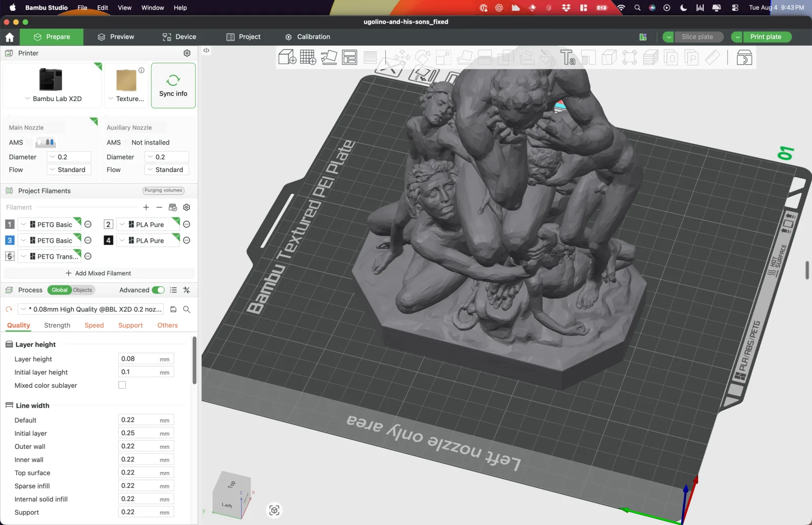Open the Print plate options arrow

737,37
